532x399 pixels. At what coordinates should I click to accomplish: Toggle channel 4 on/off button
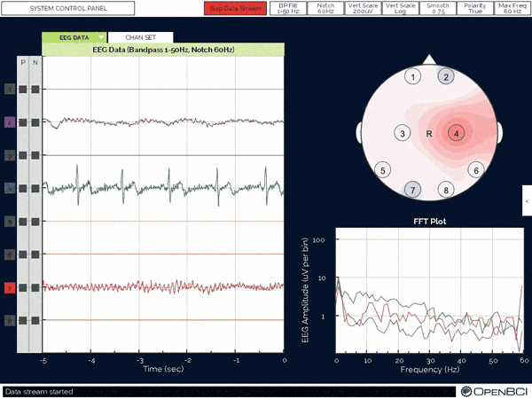10,188
